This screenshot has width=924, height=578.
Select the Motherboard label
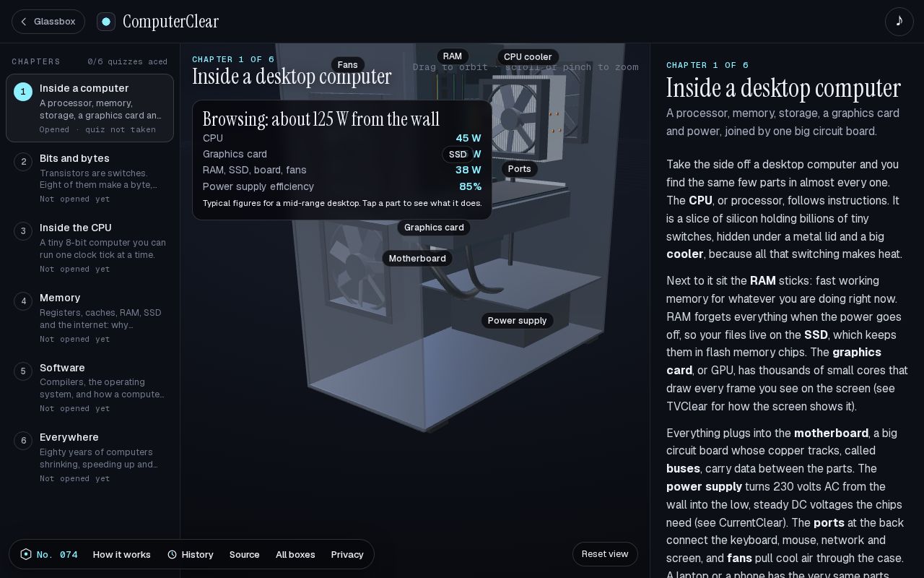(417, 259)
